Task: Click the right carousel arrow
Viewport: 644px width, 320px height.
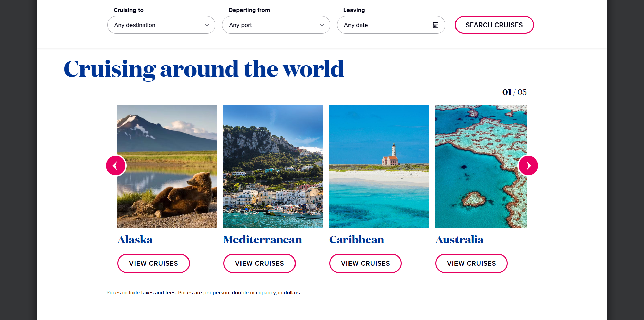Action: point(528,165)
